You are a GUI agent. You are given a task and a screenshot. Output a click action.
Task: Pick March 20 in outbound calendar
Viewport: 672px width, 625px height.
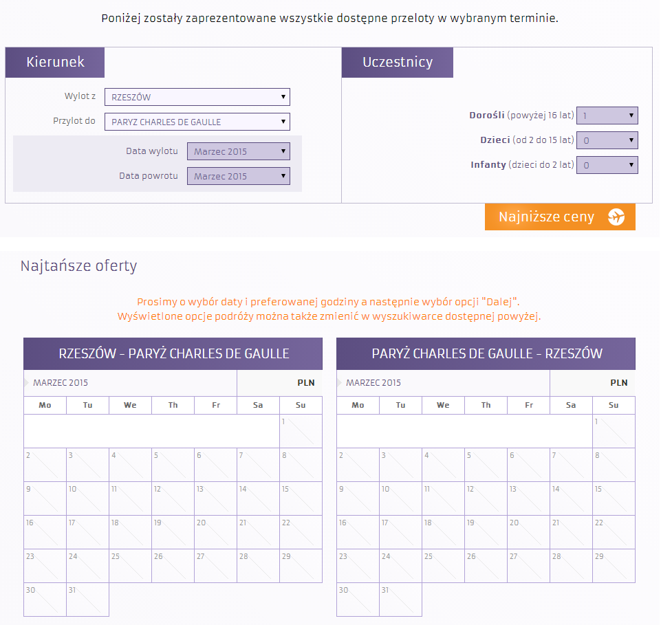[x=215, y=532]
